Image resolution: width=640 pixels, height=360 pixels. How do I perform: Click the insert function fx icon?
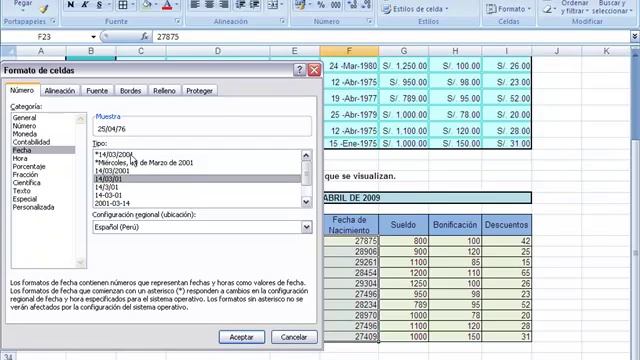click(144, 36)
